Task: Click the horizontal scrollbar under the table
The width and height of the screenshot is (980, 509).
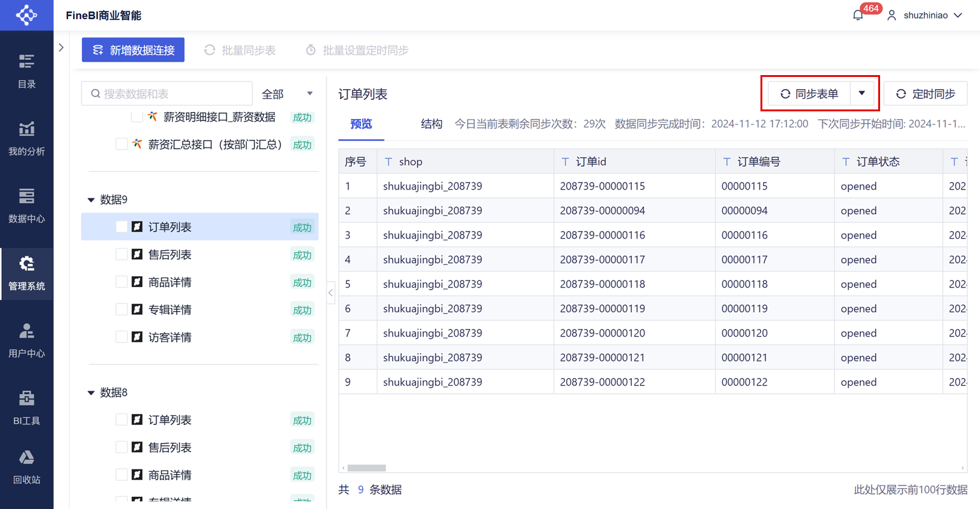Action: [x=367, y=468]
